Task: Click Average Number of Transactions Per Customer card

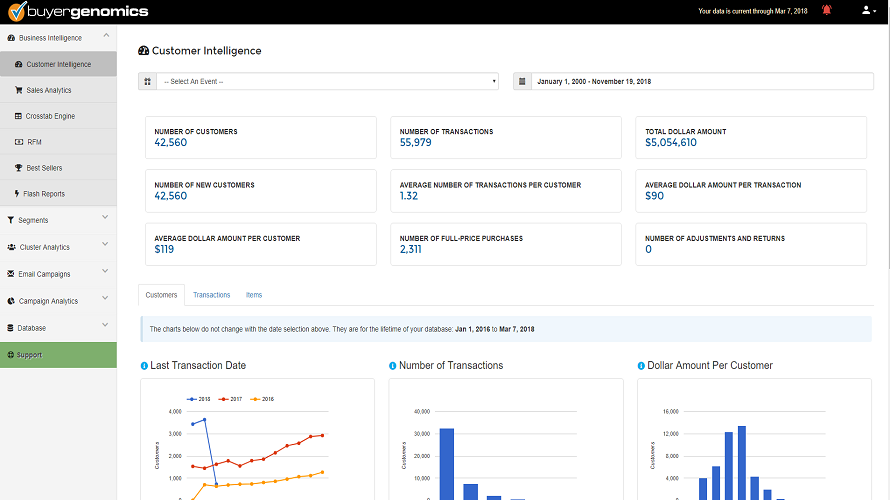Action: click(x=506, y=191)
